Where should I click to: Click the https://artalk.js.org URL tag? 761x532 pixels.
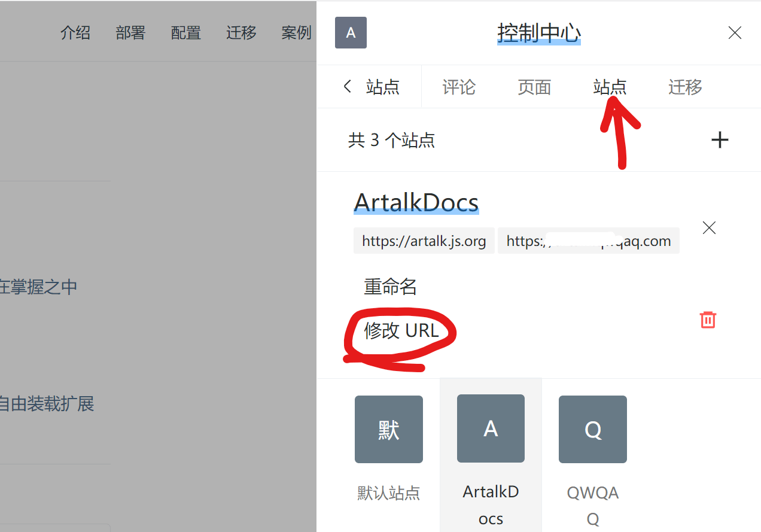424,241
